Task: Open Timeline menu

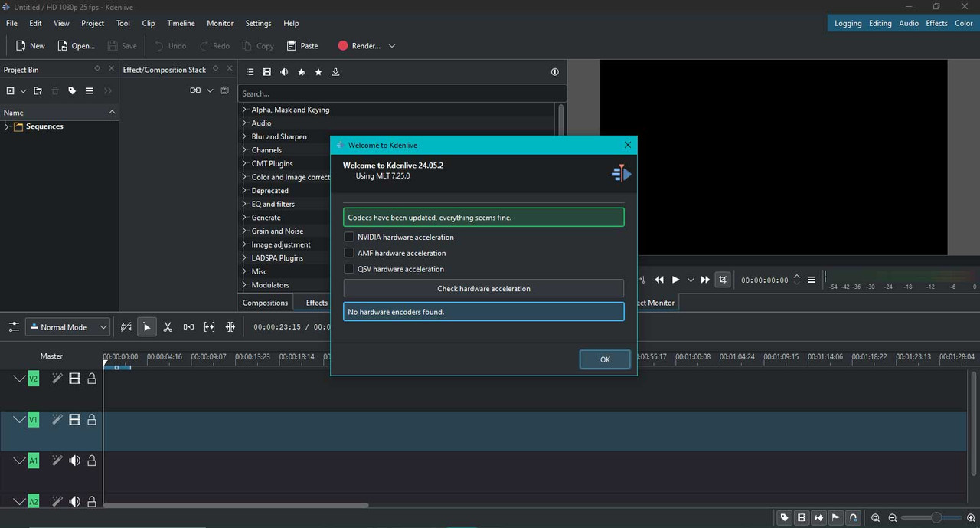Action: [x=181, y=24]
